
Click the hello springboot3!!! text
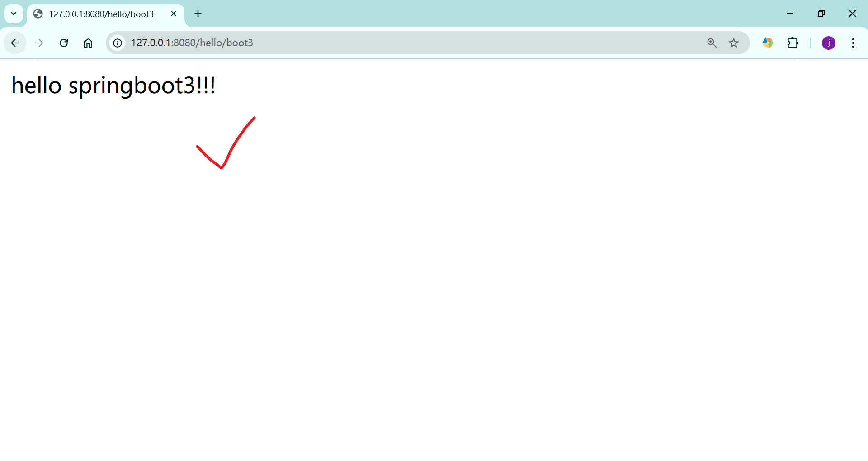click(x=113, y=85)
